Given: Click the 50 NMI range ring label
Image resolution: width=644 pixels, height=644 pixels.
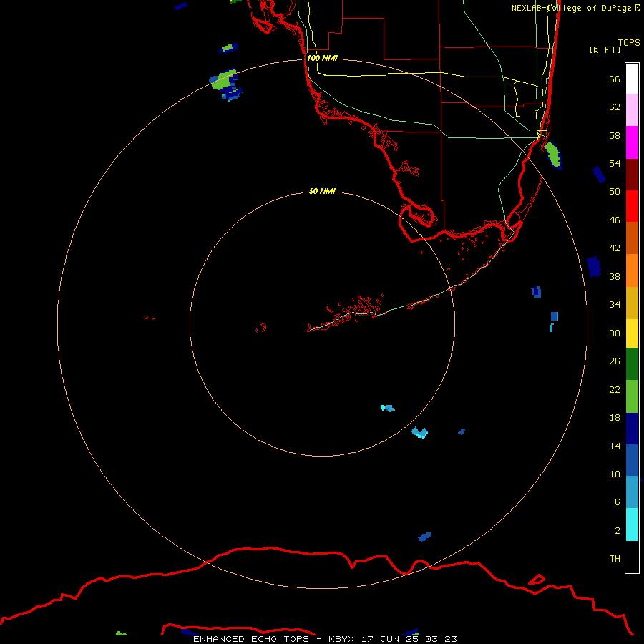Looking at the screenshot, I should pos(322,191).
